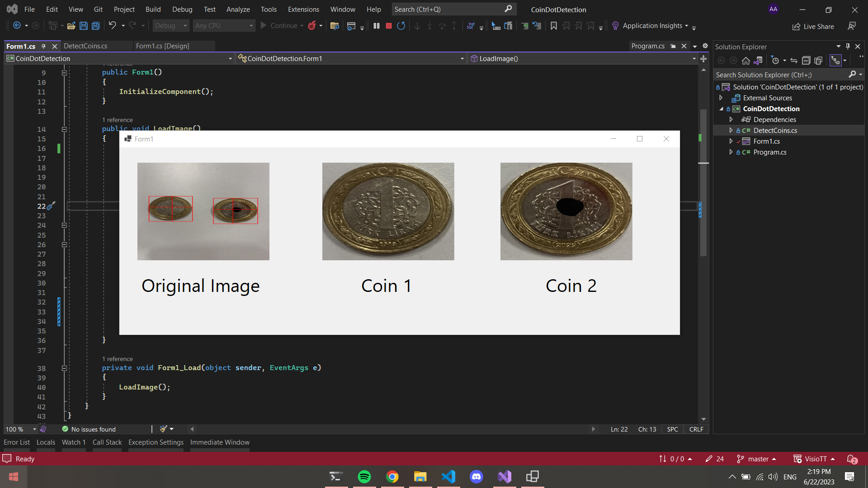Restart debugging with the circular arrow
Screen dimensions: 868x488
tap(401, 26)
